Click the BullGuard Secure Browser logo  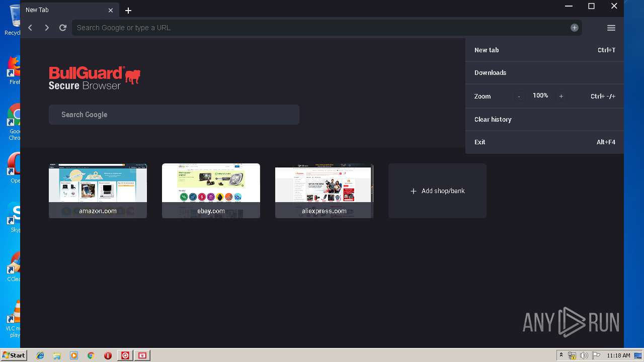(x=94, y=78)
